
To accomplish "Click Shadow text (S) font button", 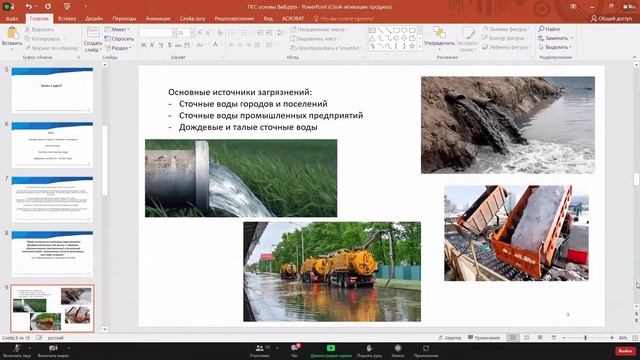I will click(169, 45).
